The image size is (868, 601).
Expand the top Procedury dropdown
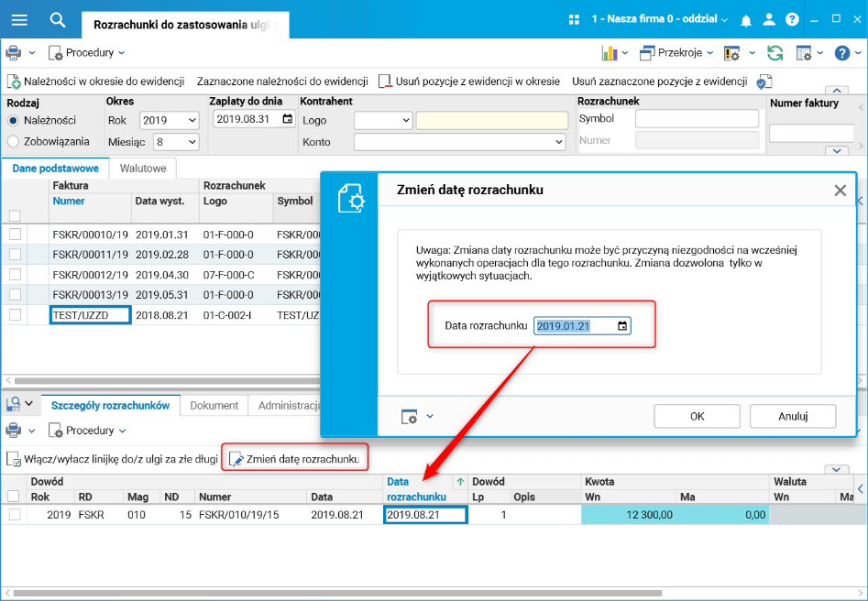[x=87, y=52]
